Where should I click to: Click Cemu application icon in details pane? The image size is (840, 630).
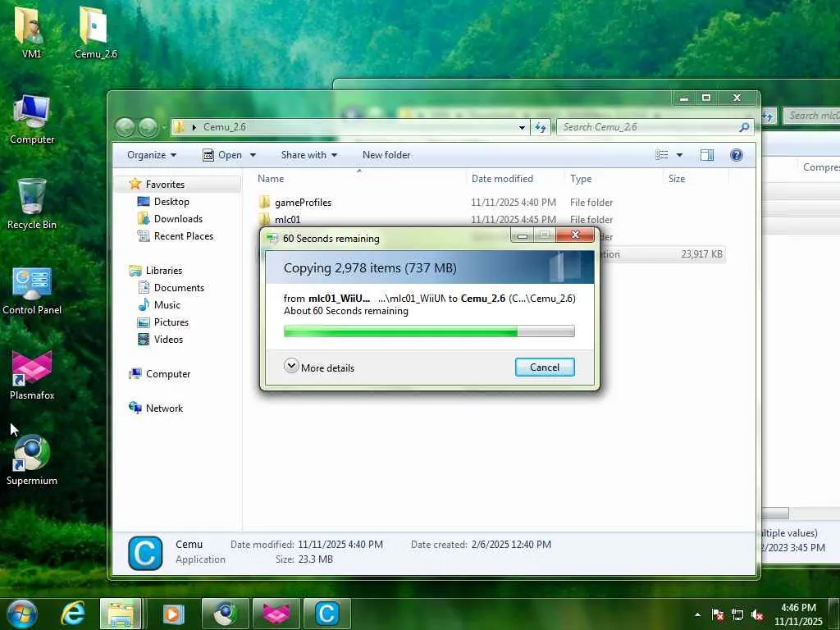[x=145, y=552]
